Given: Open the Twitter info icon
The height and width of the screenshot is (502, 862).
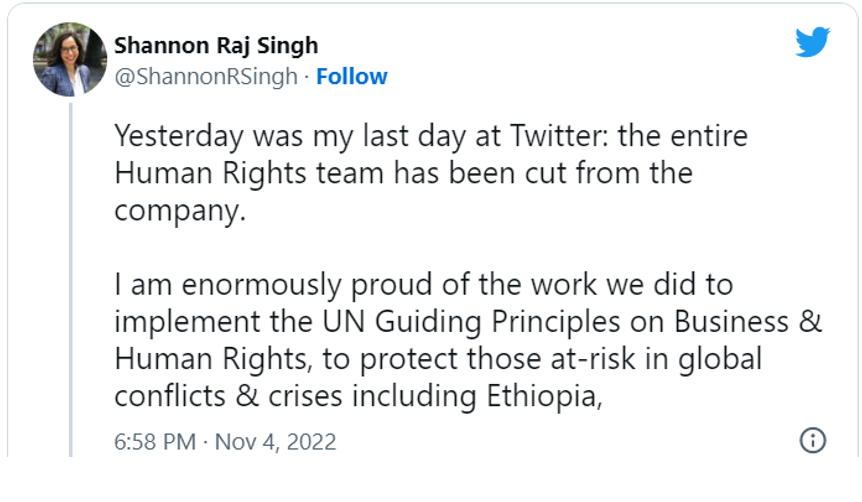Looking at the screenshot, I should click(813, 441).
